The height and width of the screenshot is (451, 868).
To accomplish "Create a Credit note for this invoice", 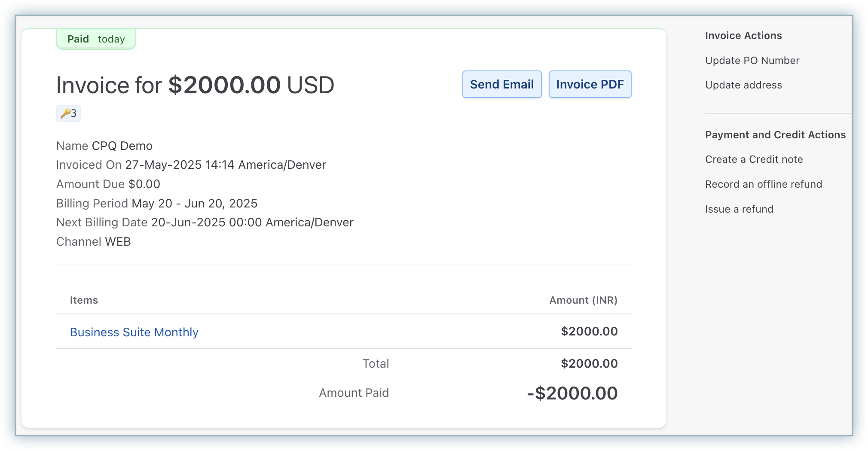I will (754, 159).
